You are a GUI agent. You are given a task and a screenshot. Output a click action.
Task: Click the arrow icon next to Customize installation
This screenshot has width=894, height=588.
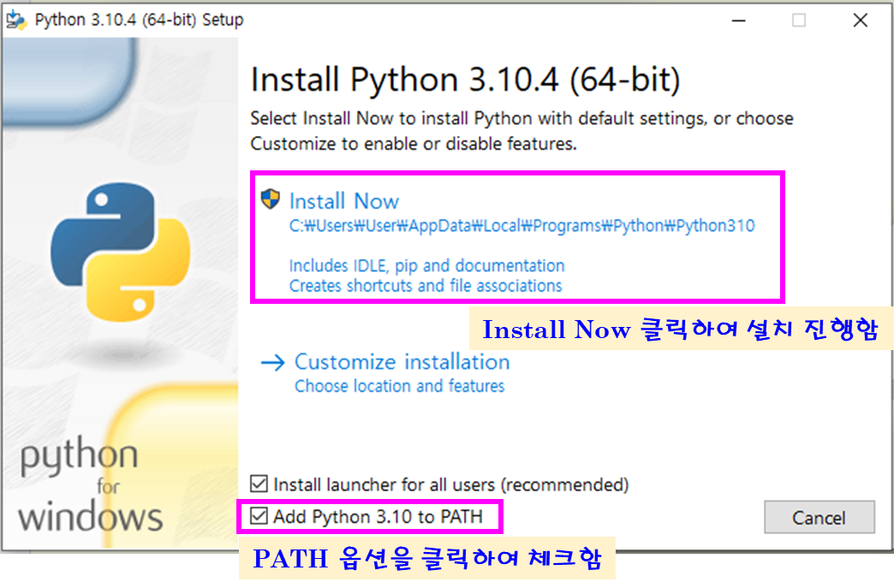click(272, 362)
